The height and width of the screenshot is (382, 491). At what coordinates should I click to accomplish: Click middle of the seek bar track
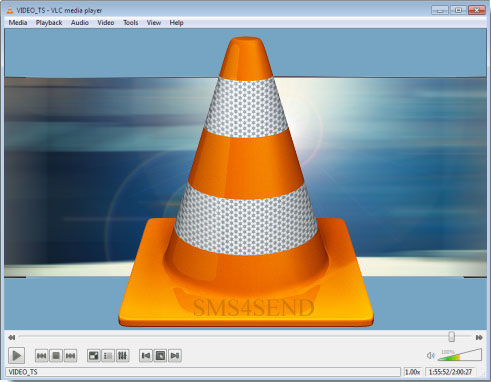(245, 337)
